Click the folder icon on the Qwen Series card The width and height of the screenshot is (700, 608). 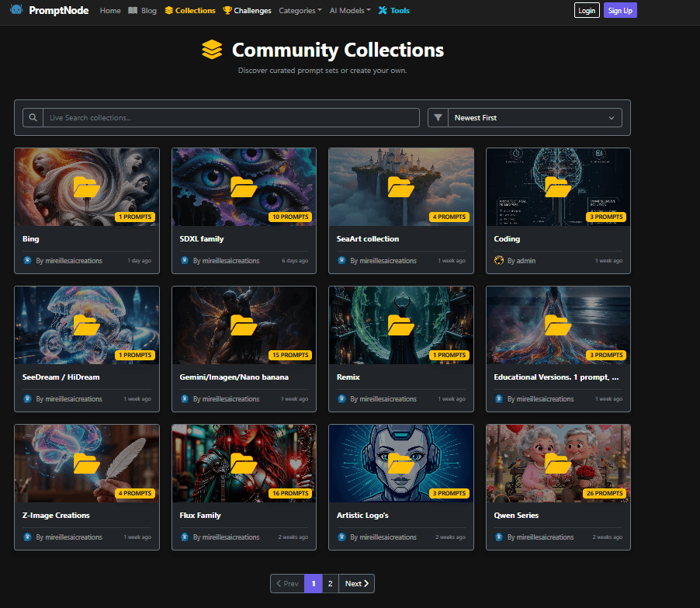557,462
